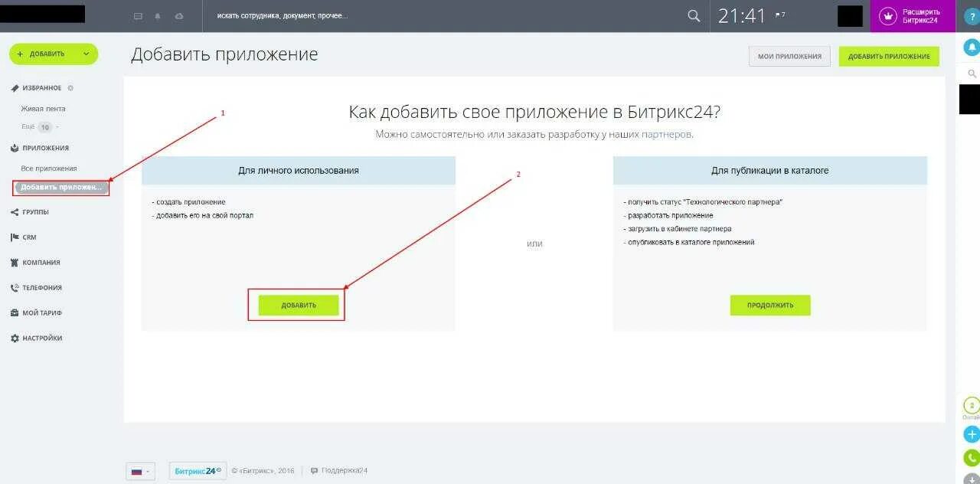980x484 pixels.
Task: Expand the Ещё 10 hidden menu items
Action: click(40, 127)
